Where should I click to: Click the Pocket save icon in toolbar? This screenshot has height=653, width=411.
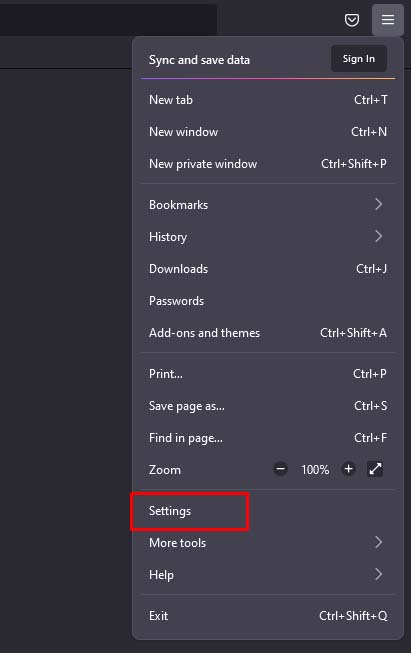coord(352,20)
